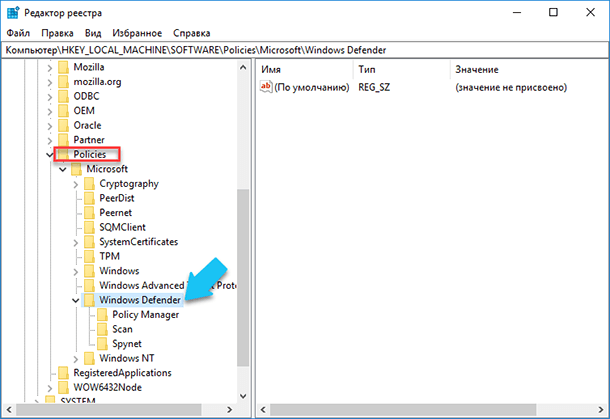This screenshot has width=610, height=419.
Task: Maximize the Registry Editor window
Action: click(553, 12)
